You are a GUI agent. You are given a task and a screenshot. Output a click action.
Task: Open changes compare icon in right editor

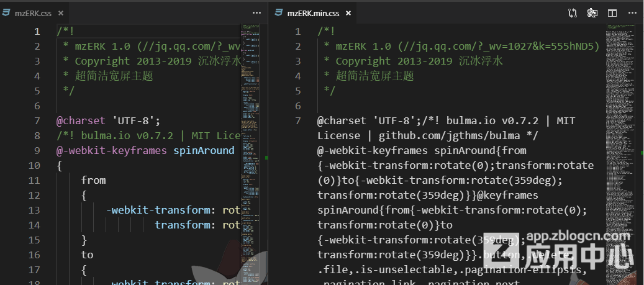[x=572, y=12]
